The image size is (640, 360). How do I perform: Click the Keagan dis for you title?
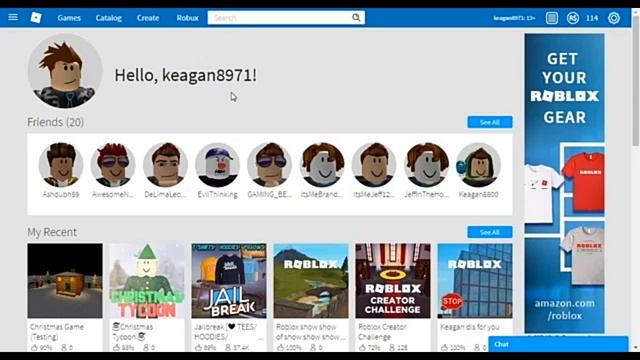(470, 327)
